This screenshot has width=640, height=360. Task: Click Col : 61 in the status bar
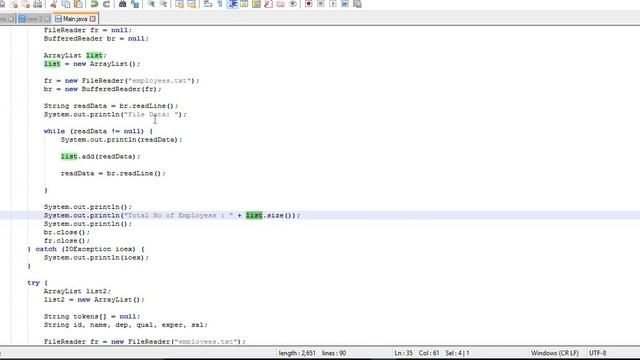(429, 353)
